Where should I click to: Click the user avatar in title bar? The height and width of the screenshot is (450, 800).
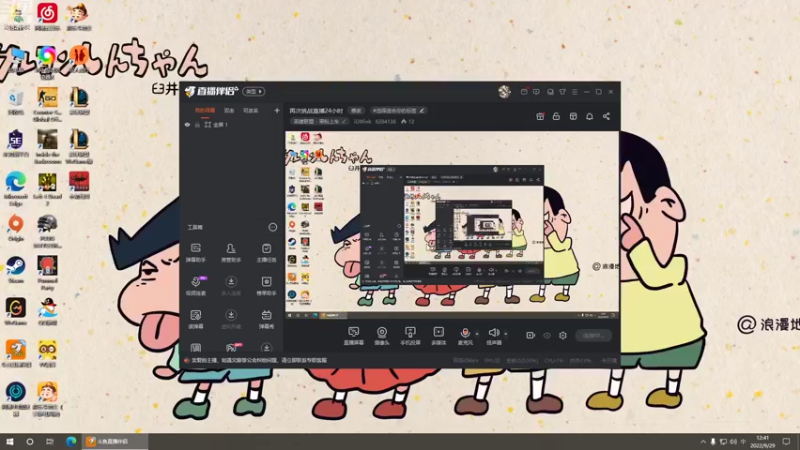click(x=504, y=92)
